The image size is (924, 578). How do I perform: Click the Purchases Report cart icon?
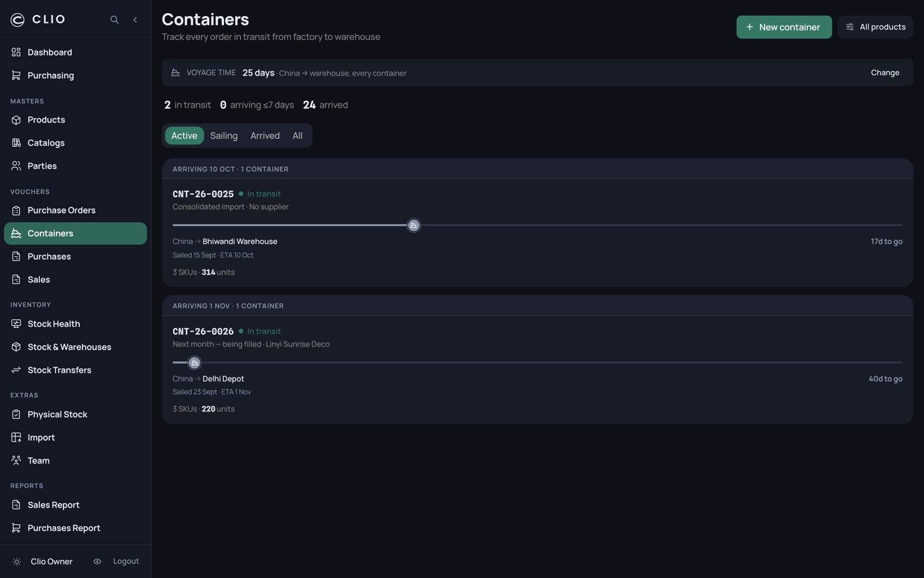click(x=16, y=528)
